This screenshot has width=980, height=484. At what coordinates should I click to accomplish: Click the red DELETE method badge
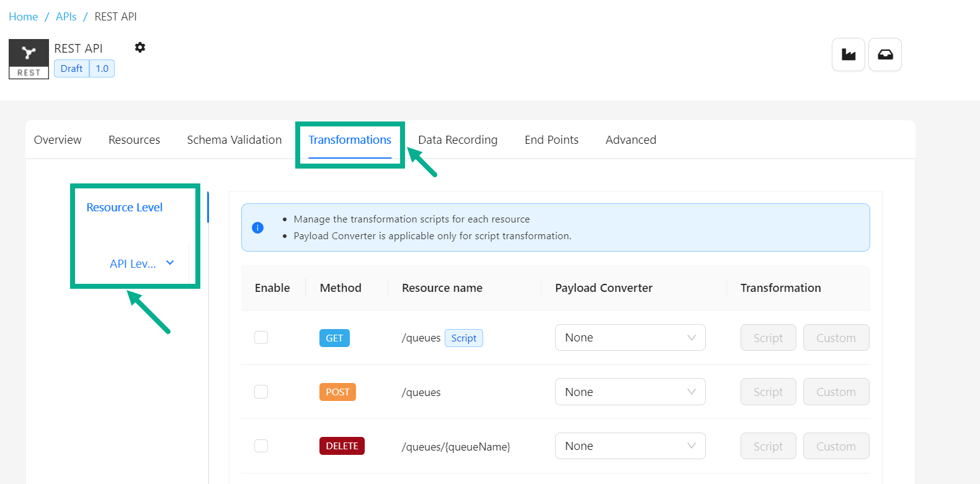(342, 446)
